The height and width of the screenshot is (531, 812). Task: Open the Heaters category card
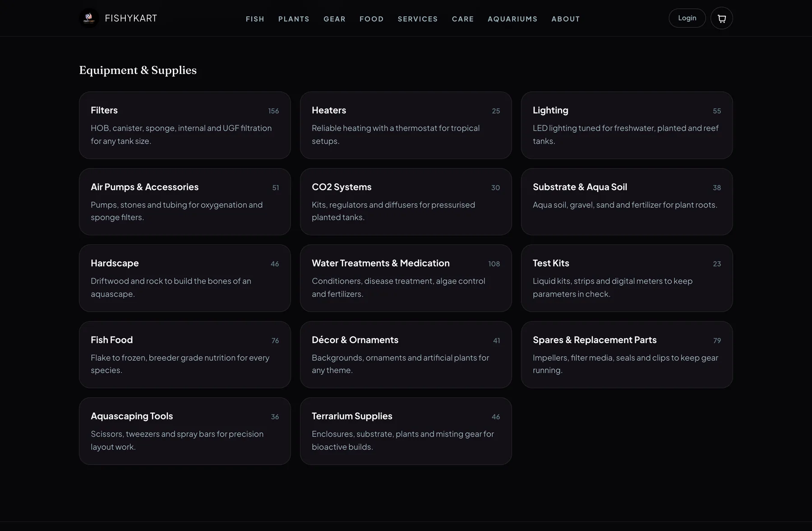(x=406, y=125)
